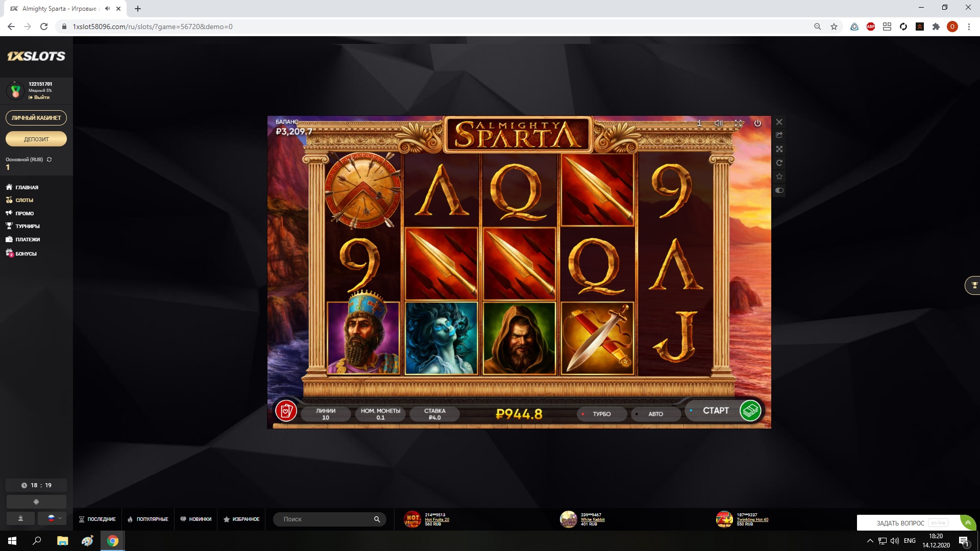Expand game frame to fullscreen arrows
Viewport: 980px width, 551px height.
click(779, 149)
